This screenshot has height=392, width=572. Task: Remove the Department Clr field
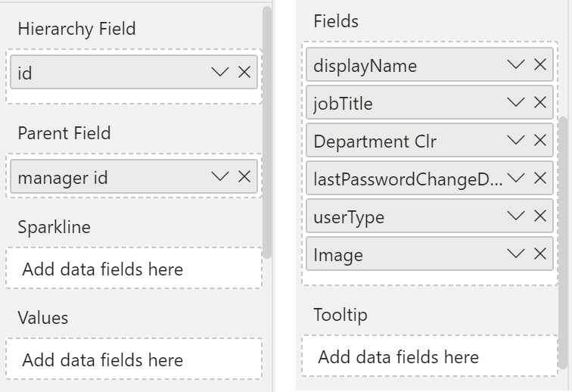pos(540,140)
